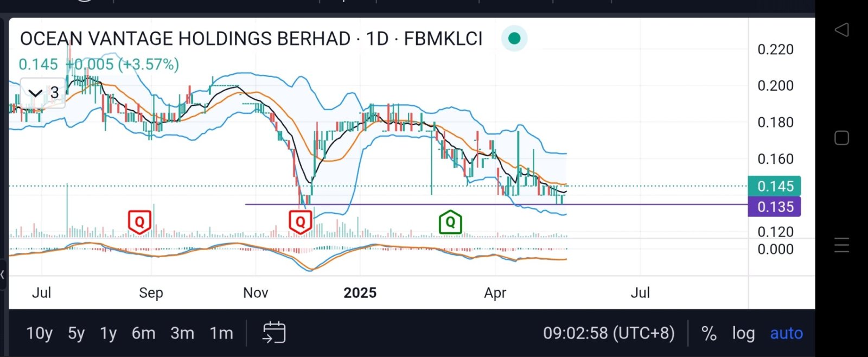The width and height of the screenshot is (868, 357).
Task: Open the red Q earnings marker near Sep
Action: (x=139, y=222)
